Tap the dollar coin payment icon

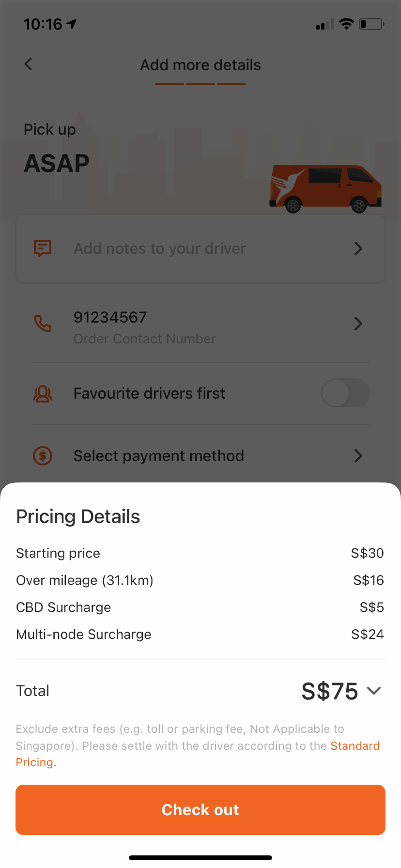coord(43,456)
